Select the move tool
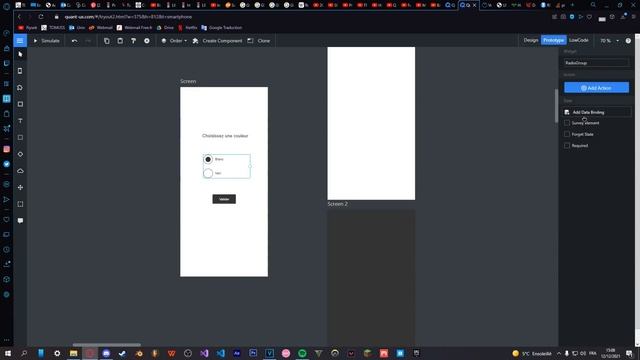 click(20, 187)
